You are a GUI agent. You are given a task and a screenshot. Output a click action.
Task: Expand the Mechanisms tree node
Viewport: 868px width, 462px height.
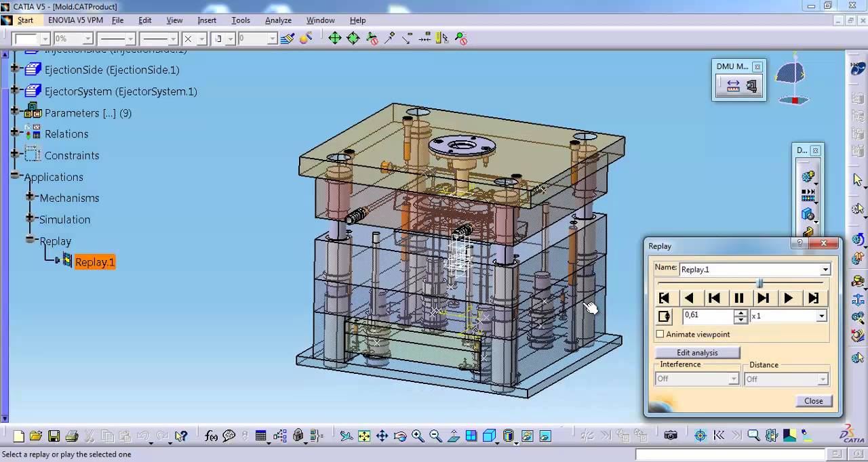30,197
